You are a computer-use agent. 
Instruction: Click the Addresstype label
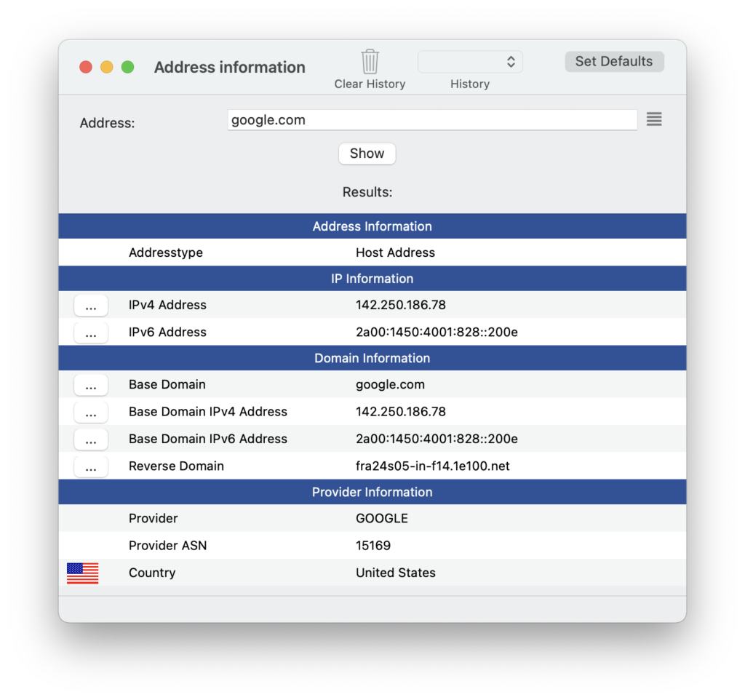point(165,252)
